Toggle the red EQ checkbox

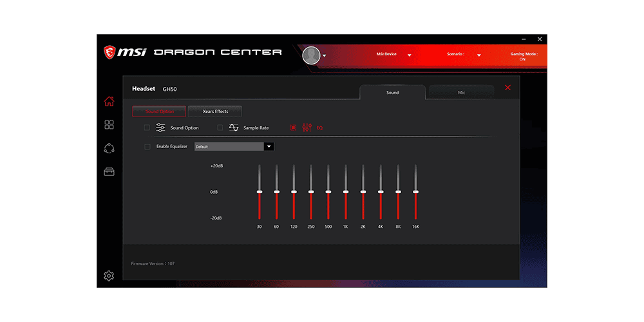pos(293,128)
